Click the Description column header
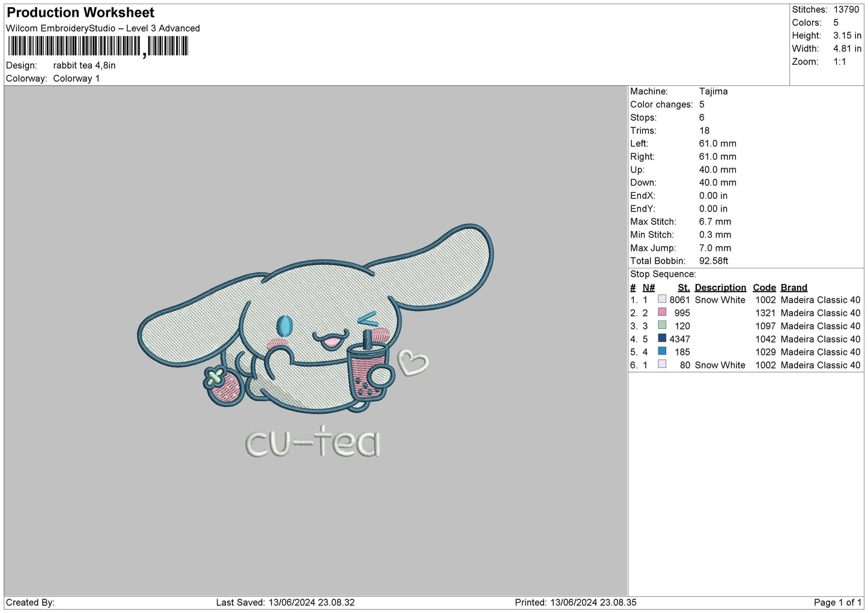This screenshot has height=613, width=868. coord(720,288)
